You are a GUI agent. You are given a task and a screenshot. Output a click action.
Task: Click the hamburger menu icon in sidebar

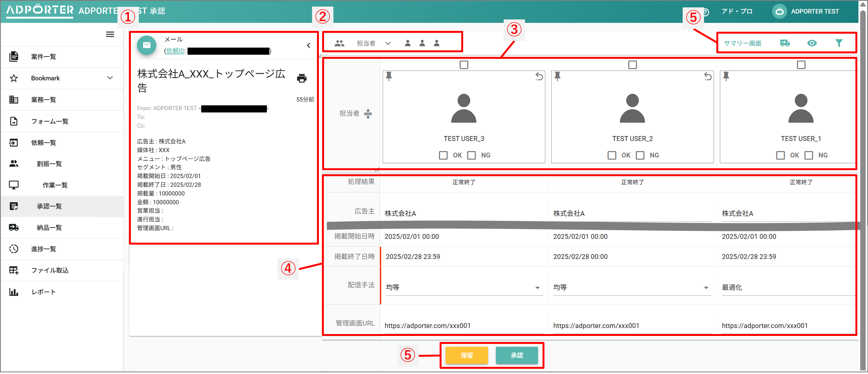click(x=110, y=34)
